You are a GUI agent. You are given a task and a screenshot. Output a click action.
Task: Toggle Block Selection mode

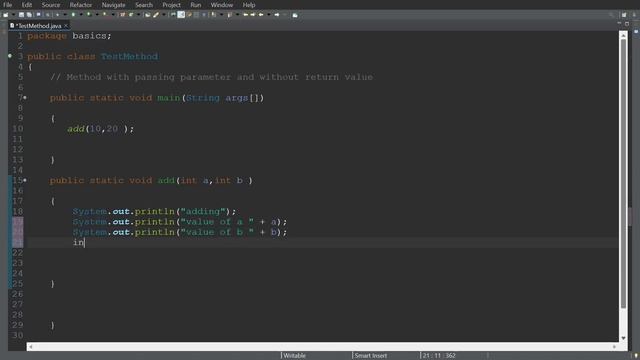coord(196,15)
